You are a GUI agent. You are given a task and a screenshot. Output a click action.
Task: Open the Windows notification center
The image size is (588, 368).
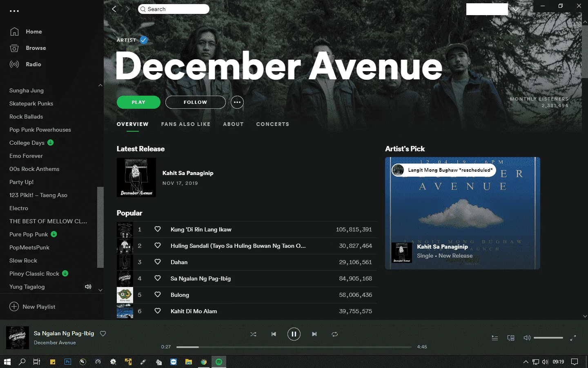pyautogui.click(x=575, y=362)
